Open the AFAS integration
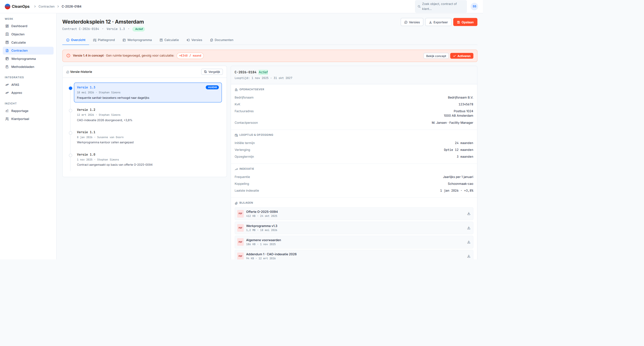Viewport: 644px width, 346px height. pyautogui.click(x=28, y=85)
